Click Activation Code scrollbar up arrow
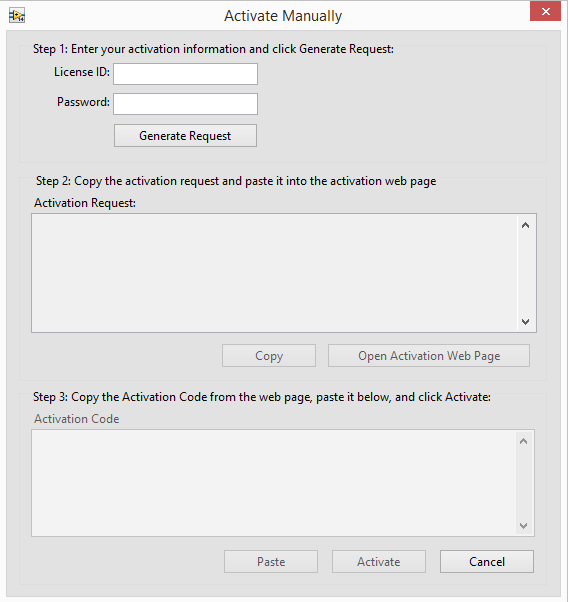Viewport: 568px width, 602px height. (x=523, y=442)
